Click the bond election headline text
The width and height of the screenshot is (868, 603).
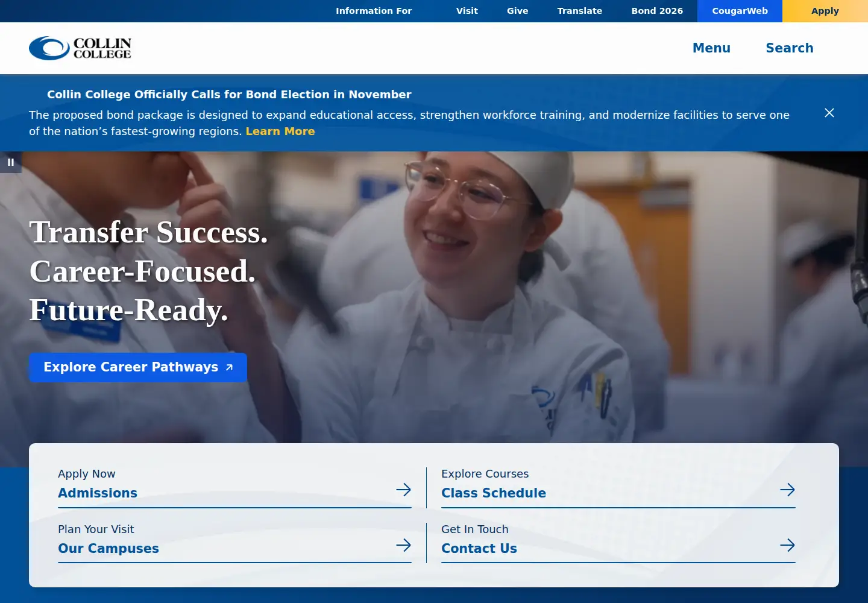[x=229, y=95]
